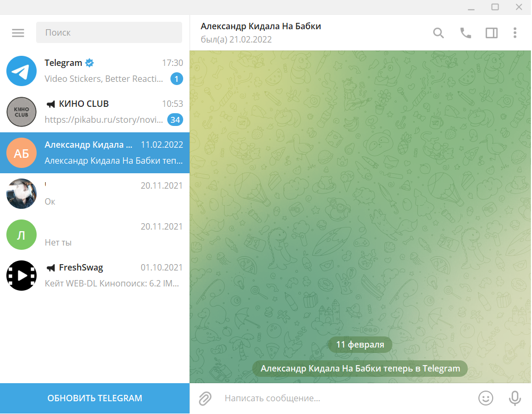Click the megaphone icon beside FreshSwag
Image resolution: width=532 pixels, height=414 pixels.
click(x=50, y=268)
